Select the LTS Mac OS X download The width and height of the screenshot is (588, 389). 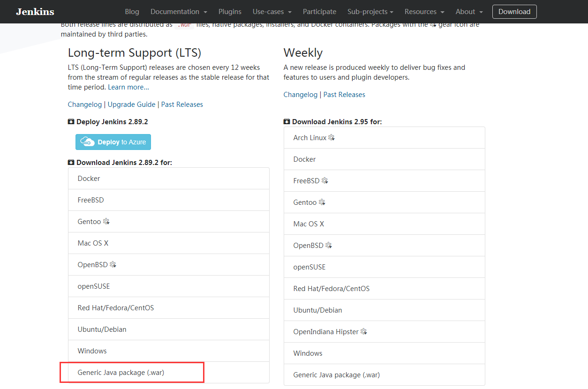coord(169,243)
